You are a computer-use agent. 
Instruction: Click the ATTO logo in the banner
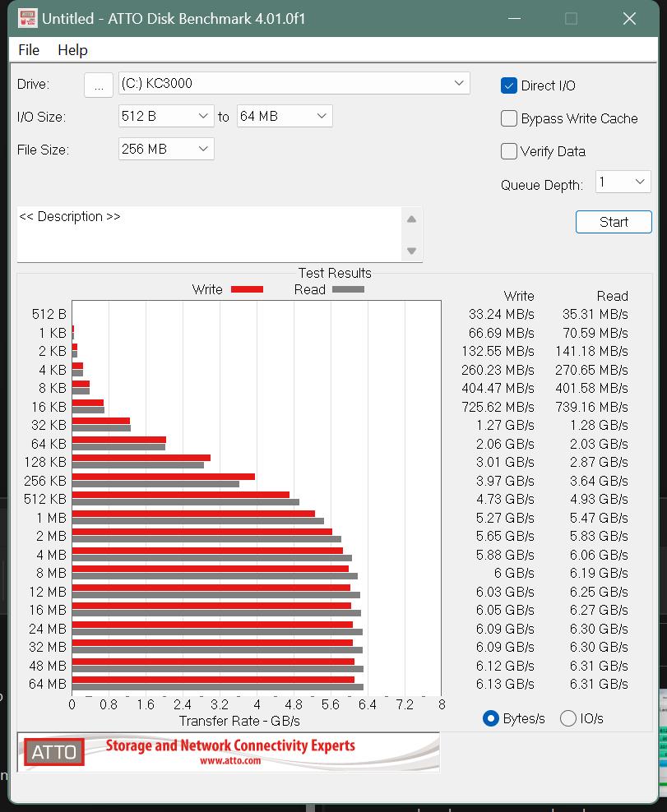pyautogui.click(x=54, y=752)
